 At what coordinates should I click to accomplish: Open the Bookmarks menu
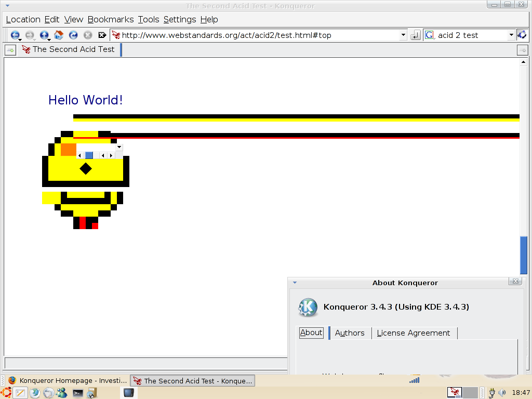111,20
